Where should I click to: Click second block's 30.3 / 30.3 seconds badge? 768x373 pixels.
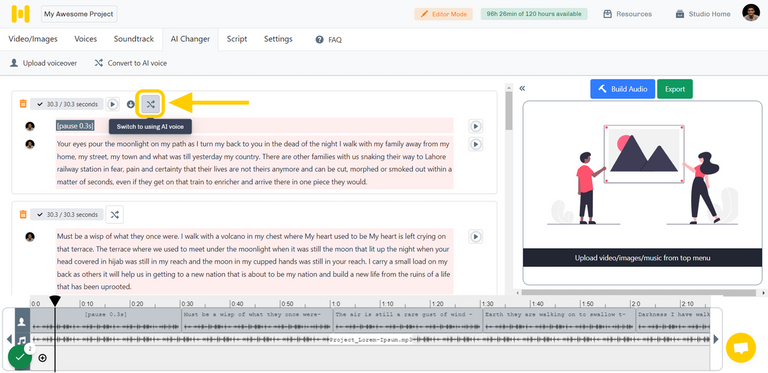[67, 214]
